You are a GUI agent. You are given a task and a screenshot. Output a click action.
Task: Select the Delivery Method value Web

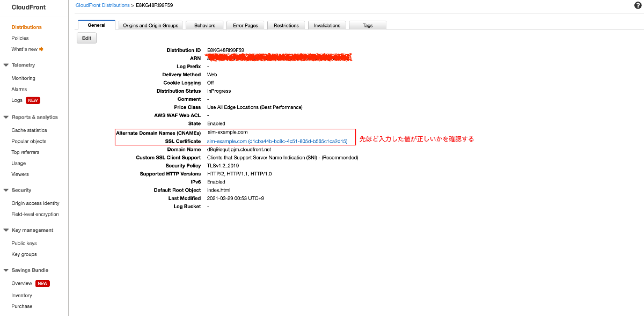[x=212, y=75]
